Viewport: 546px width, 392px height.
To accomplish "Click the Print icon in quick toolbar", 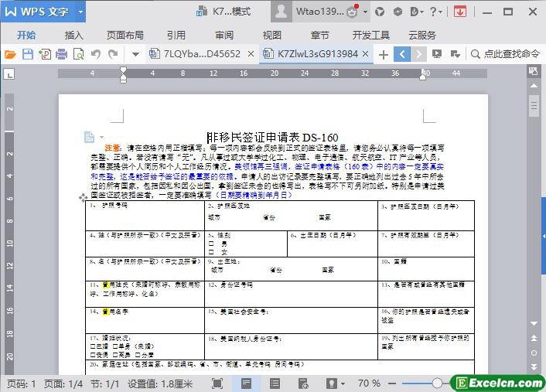I will point(61,54).
